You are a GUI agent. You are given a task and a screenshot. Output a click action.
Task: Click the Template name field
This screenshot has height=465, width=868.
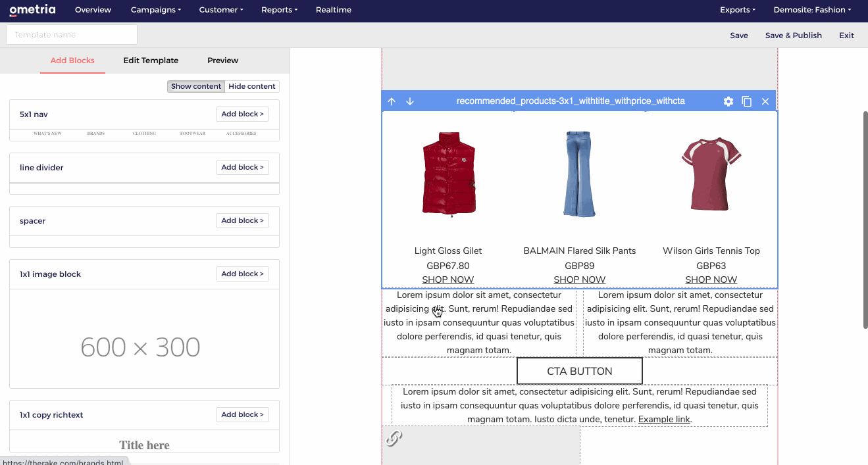pyautogui.click(x=72, y=35)
